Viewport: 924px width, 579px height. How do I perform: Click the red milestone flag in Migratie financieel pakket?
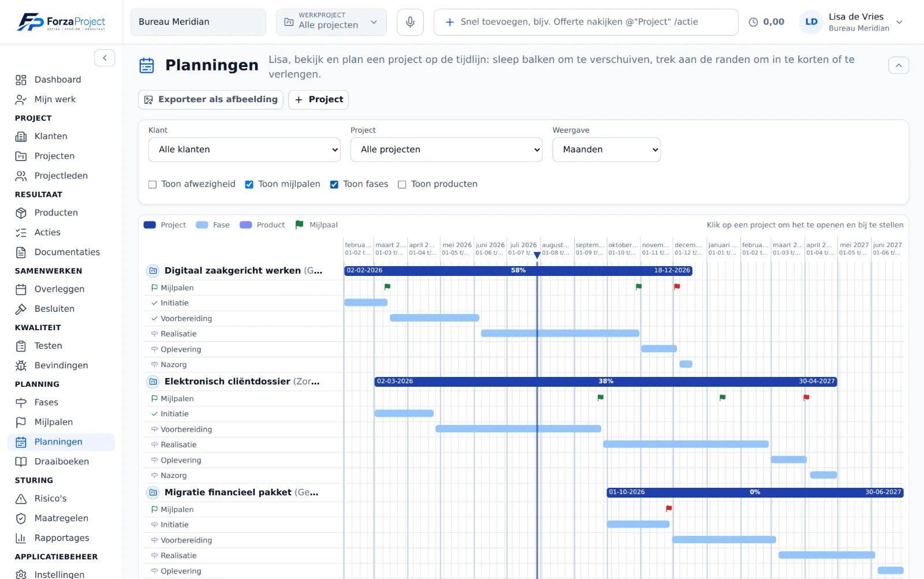pyautogui.click(x=669, y=509)
